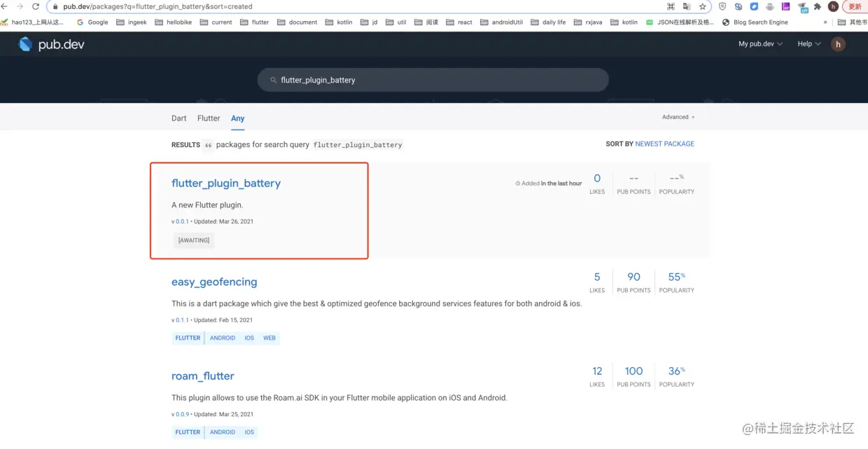Viewport: 868px width, 449px height.
Task: Open the flutter bookmarks folder
Action: coord(254,22)
